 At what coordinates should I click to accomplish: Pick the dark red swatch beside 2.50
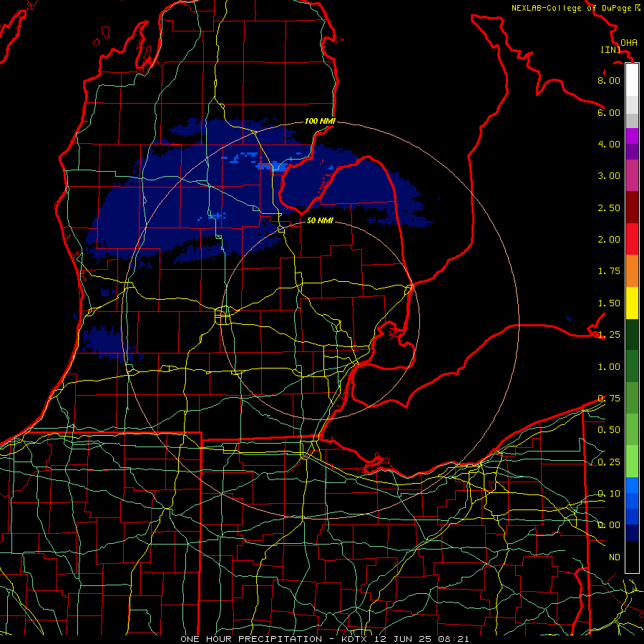(632, 208)
